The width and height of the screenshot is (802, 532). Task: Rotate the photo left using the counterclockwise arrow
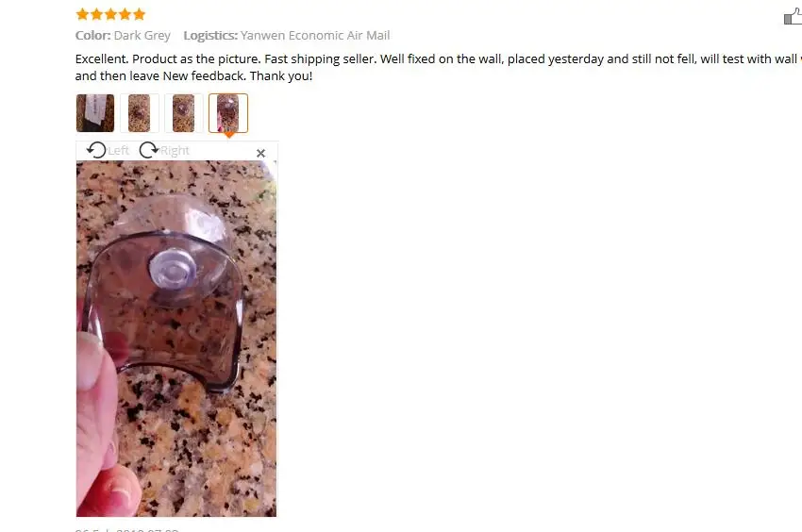point(96,150)
